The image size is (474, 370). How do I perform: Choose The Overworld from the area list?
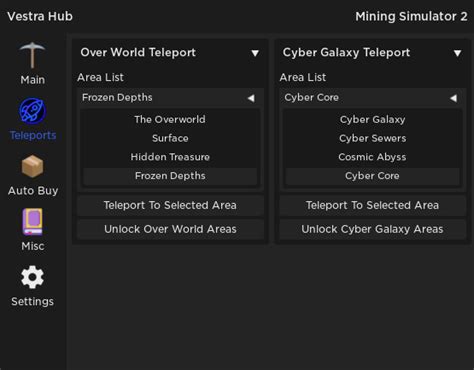[170, 119]
